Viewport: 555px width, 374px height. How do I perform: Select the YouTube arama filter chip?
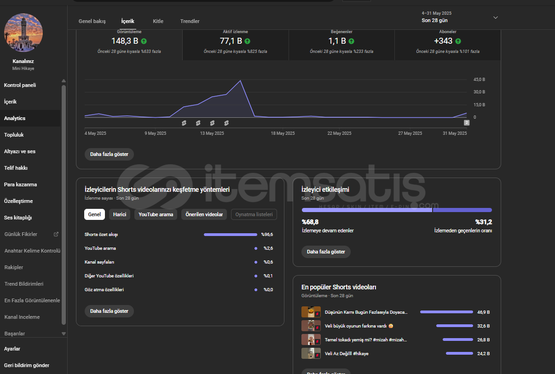(156, 214)
